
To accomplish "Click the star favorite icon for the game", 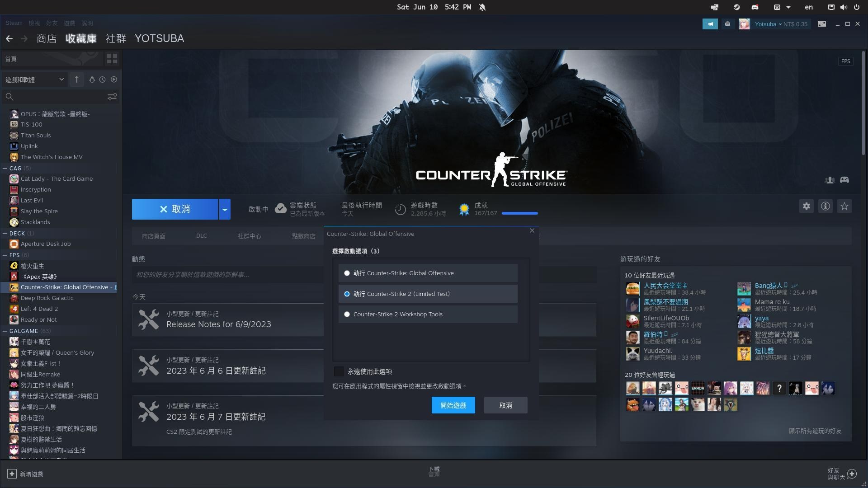I will tap(844, 206).
